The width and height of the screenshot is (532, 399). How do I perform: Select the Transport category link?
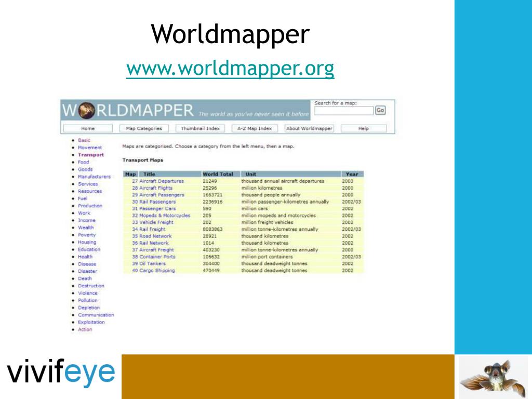[x=91, y=155]
